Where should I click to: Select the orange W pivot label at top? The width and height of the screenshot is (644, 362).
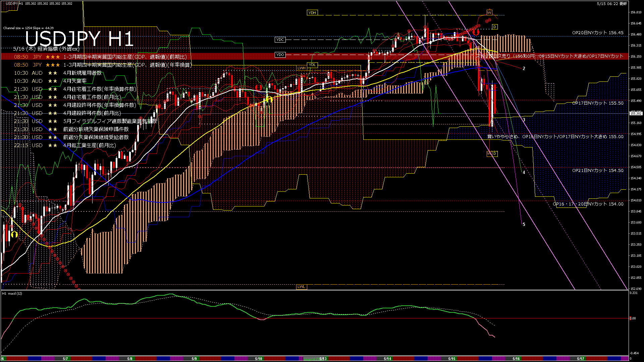(489, 13)
